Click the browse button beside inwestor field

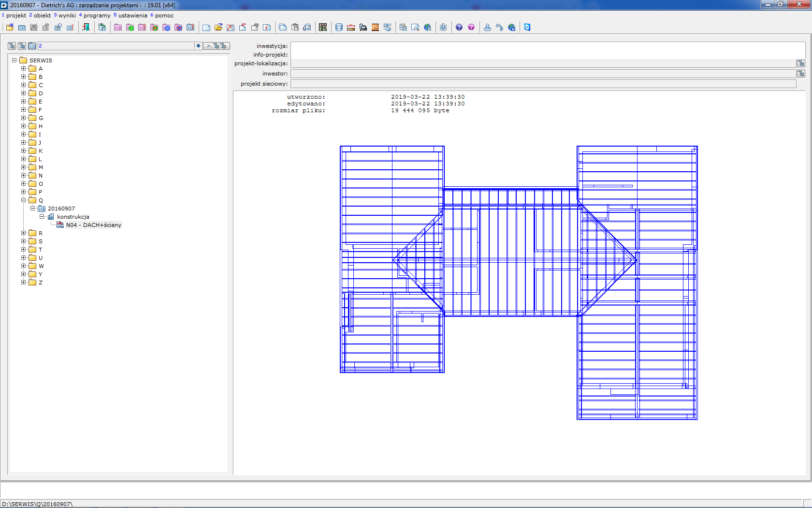point(801,74)
